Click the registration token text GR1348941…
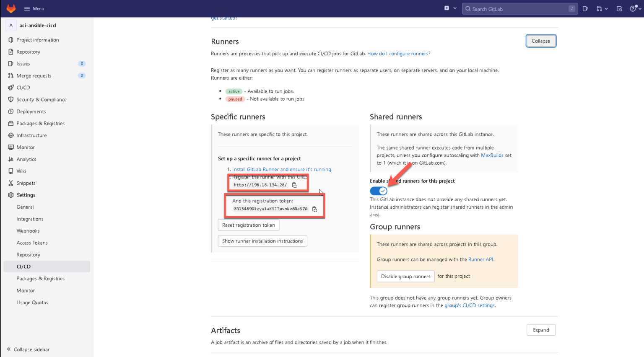The image size is (644, 357). [270, 209]
